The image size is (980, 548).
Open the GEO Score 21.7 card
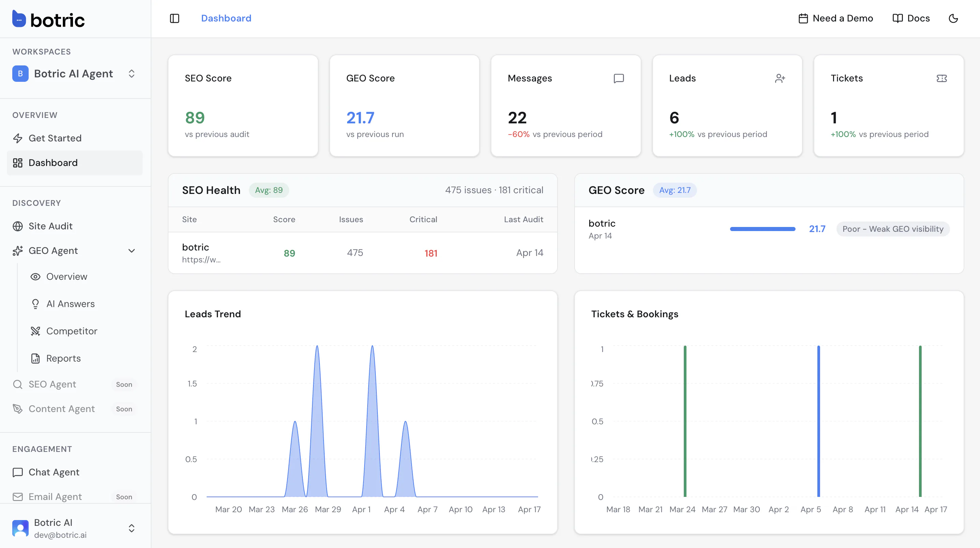pos(404,106)
